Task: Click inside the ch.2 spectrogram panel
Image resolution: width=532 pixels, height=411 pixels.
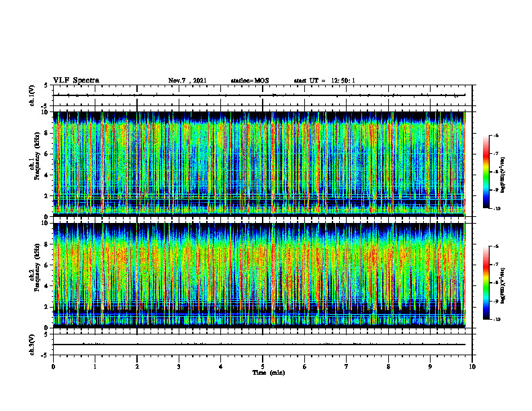Action: pyautogui.click(x=259, y=275)
